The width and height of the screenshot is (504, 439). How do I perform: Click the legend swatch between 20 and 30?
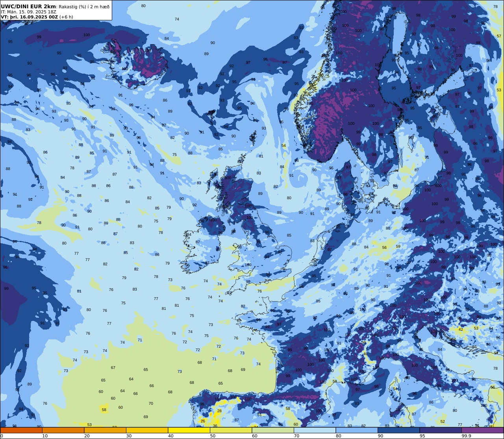tap(105, 430)
